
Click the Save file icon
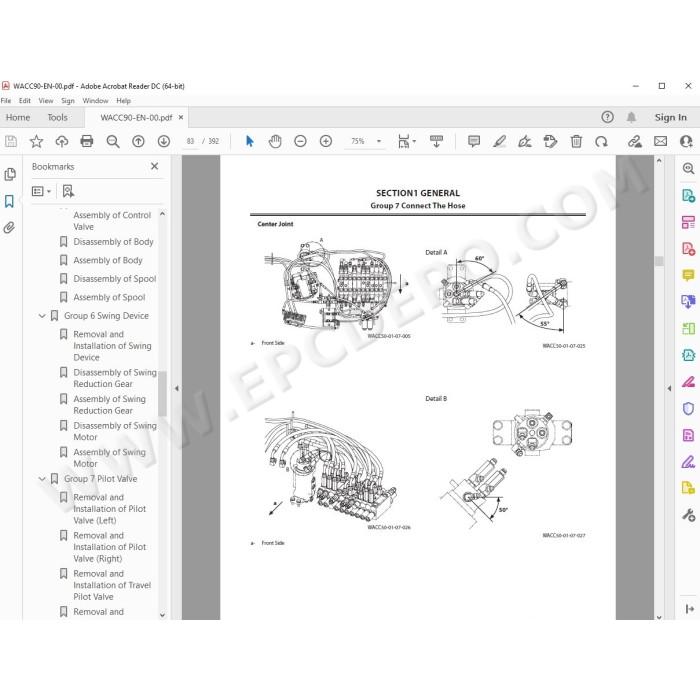coord(11,142)
